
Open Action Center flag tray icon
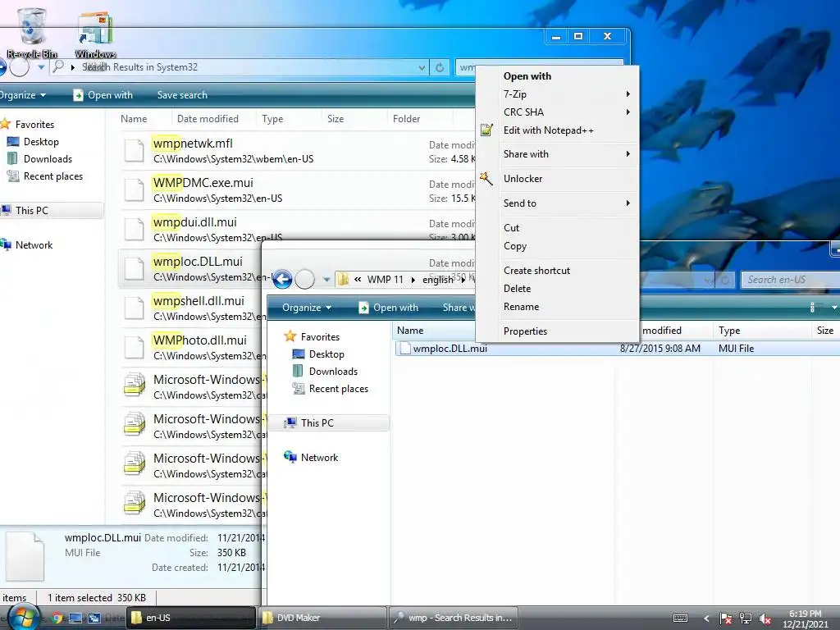click(x=726, y=619)
